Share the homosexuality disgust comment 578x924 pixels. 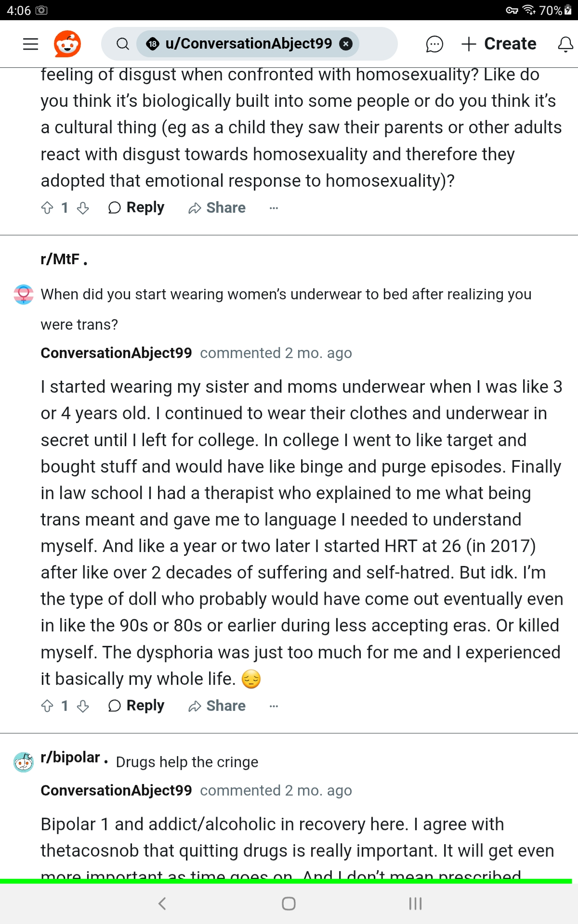[x=217, y=208]
